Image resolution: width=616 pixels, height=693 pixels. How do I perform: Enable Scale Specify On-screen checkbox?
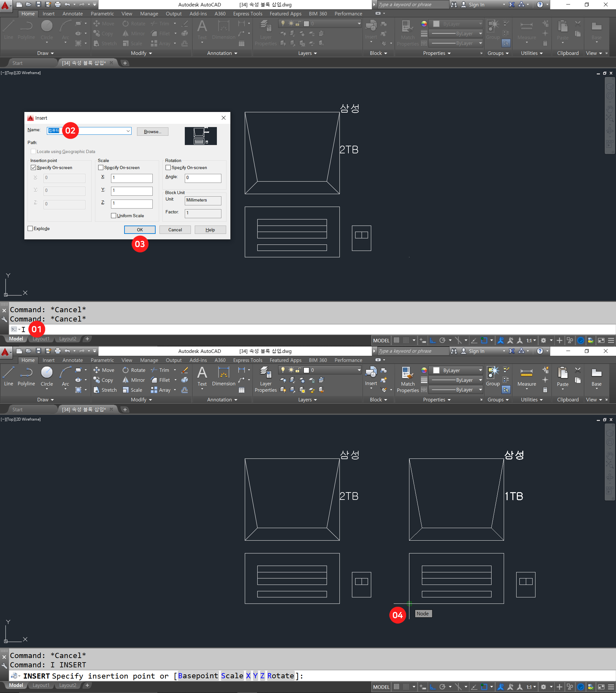(x=101, y=168)
